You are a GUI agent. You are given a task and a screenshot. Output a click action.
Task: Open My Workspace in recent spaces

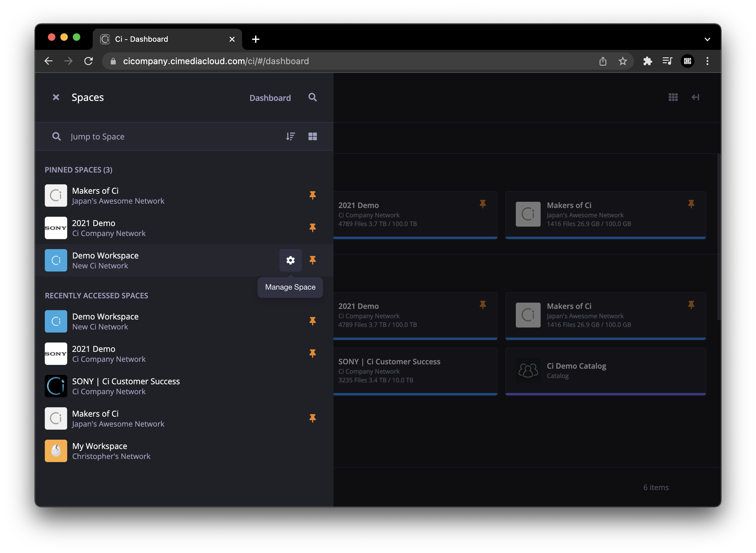184,451
